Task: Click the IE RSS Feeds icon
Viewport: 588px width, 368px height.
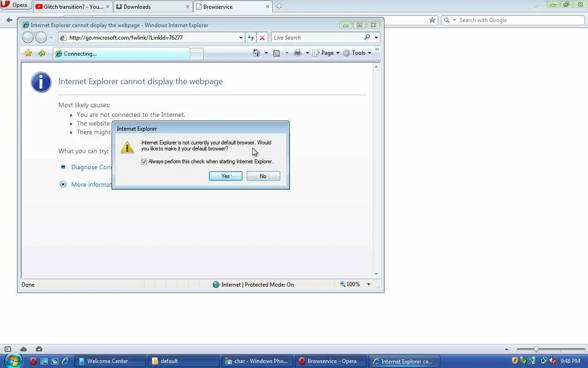Action: [277, 53]
